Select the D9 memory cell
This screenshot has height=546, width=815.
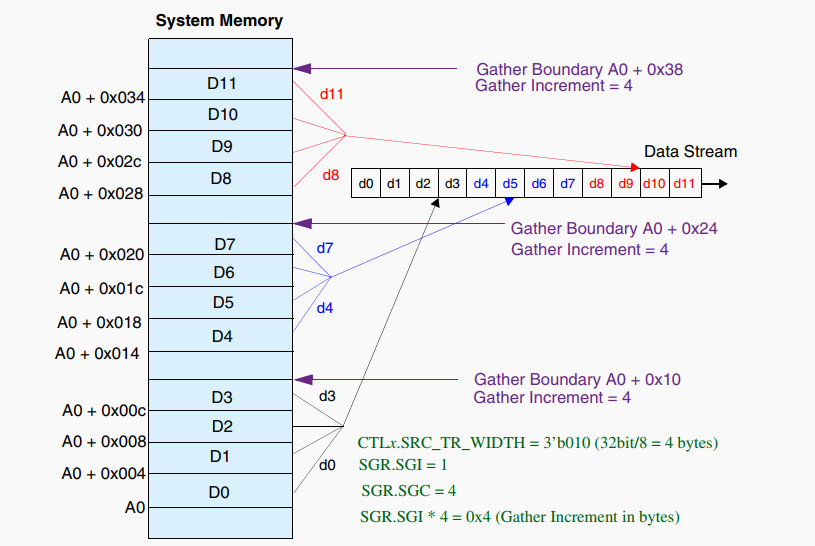tap(220, 147)
